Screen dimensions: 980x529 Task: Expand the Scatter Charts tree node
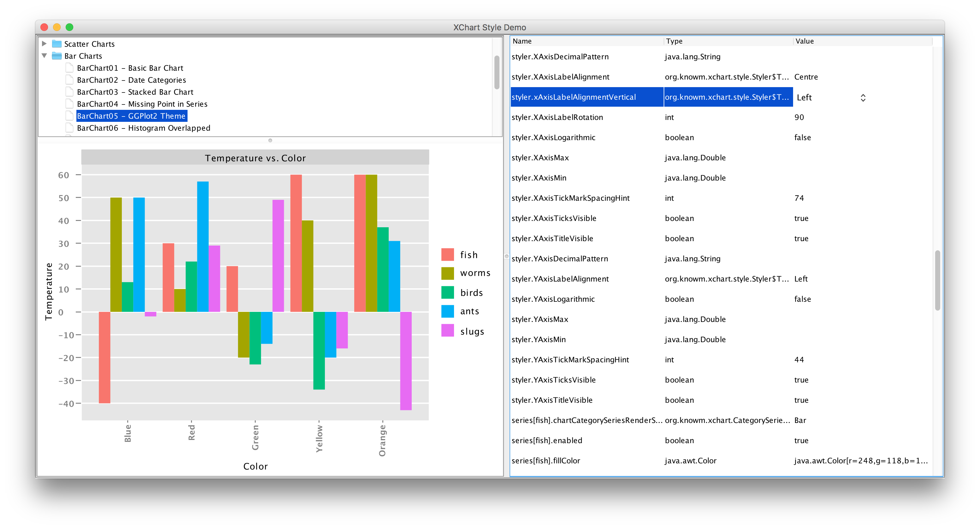point(45,43)
